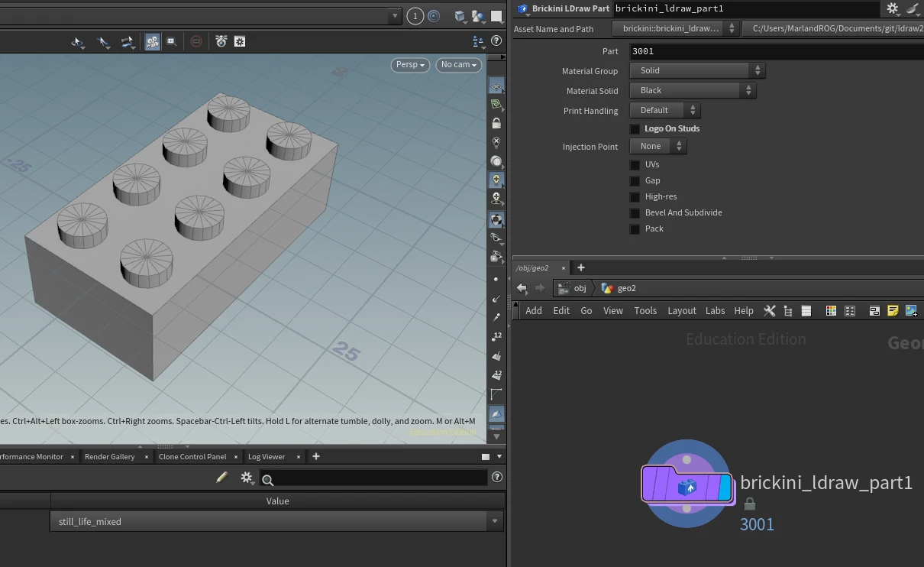Enable the Gap checkbox
The image size is (924, 567).
click(635, 181)
